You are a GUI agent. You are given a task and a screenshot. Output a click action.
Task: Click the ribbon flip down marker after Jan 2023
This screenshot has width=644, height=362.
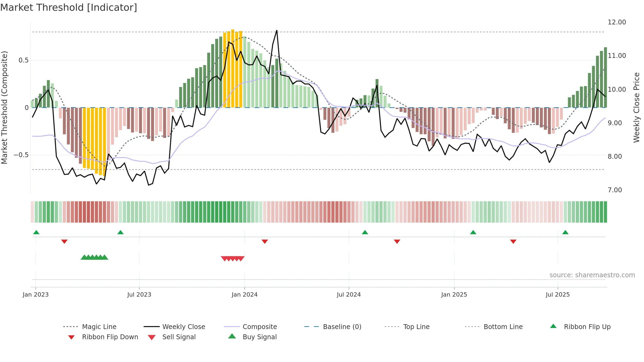[64, 242]
